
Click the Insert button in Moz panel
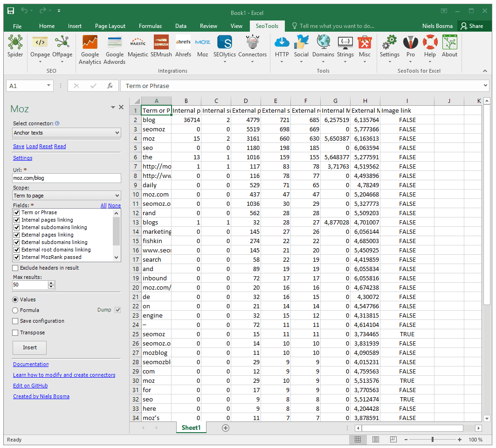click(29, 348)
